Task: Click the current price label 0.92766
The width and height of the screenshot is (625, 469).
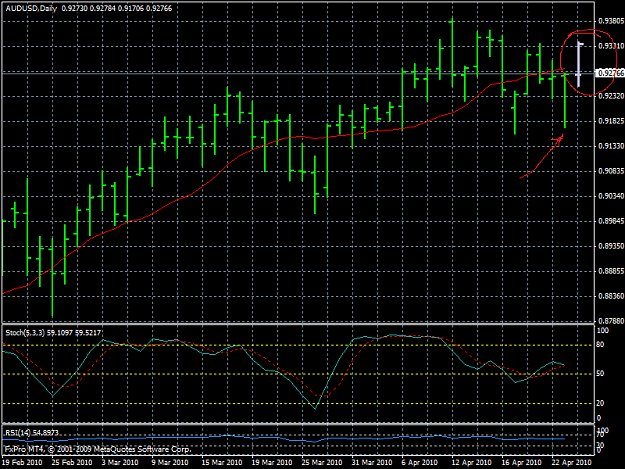Action: (x=610, y=73)
